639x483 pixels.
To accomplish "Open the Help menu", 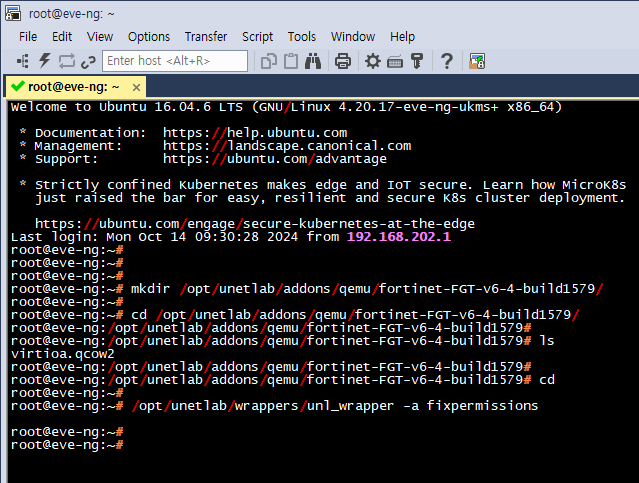I will [402, 37].
